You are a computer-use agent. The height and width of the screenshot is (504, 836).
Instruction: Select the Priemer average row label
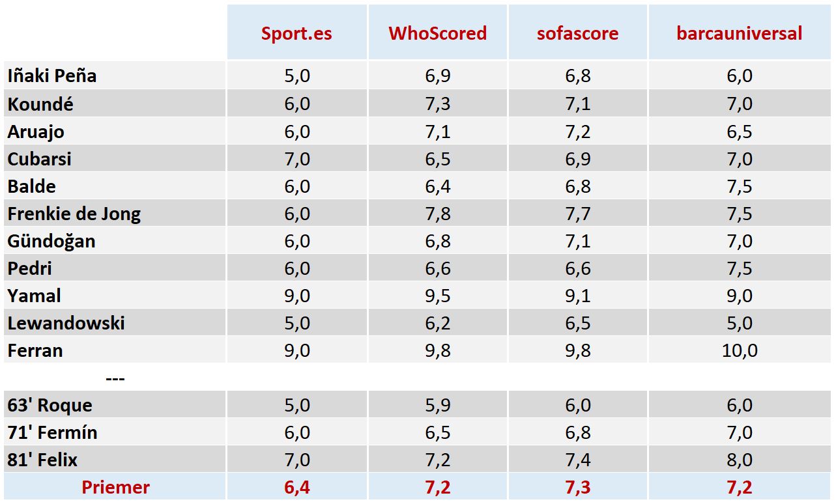(x=115, y=487)
